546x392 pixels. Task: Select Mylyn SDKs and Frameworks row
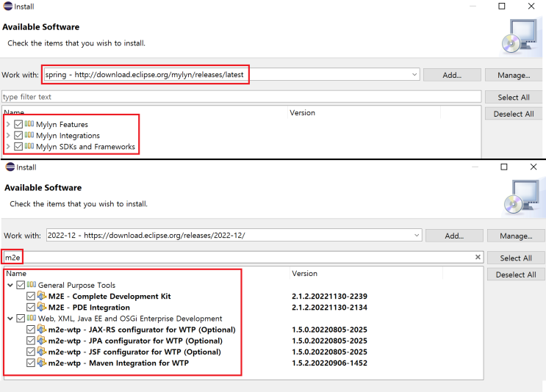pyautogui.click(x=85, y=147)
